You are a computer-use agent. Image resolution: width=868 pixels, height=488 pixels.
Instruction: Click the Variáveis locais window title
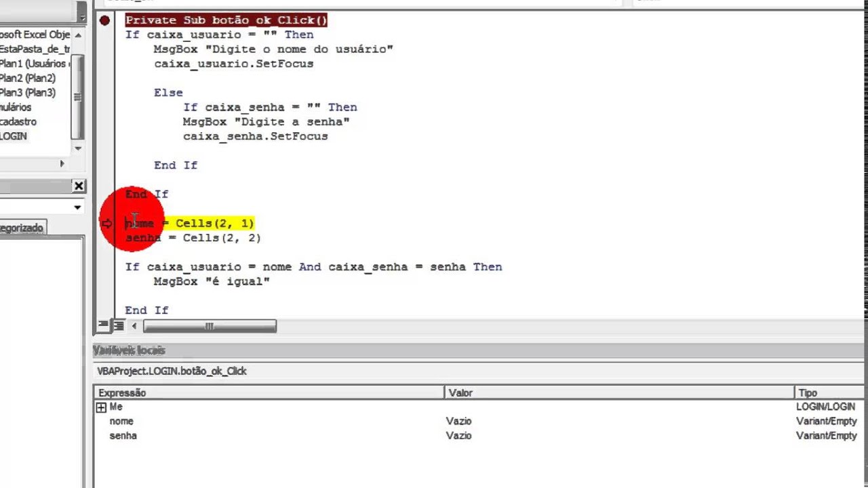(129, 350)
